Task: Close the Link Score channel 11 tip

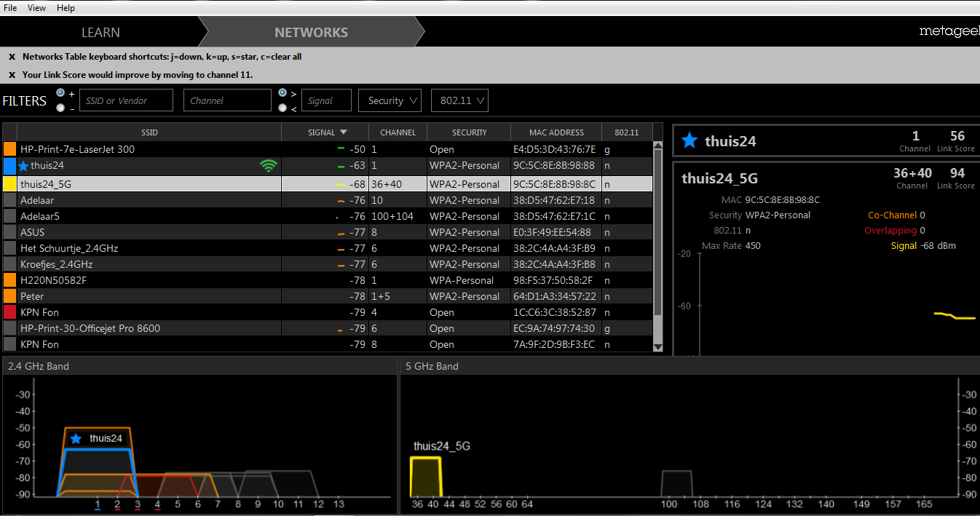Action: click(12, 75)
